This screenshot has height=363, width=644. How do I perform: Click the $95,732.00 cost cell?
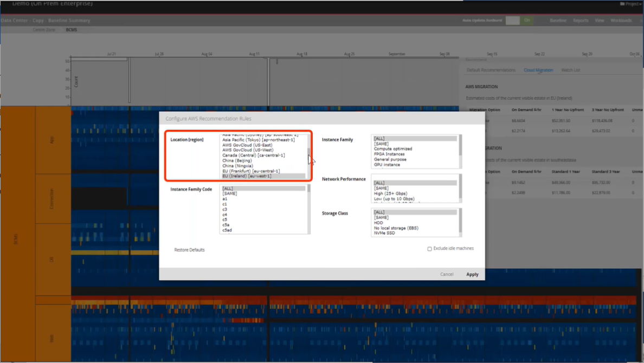coord(601,183)
